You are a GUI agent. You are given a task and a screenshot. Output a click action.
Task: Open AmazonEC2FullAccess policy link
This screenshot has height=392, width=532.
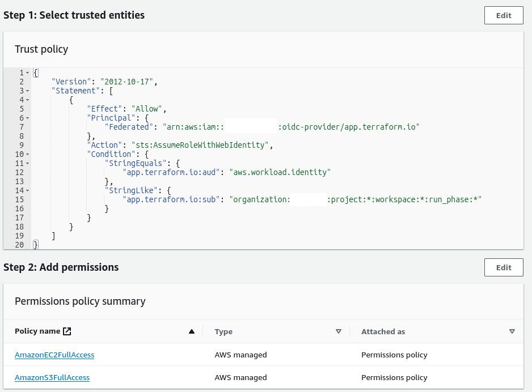click(x=54, y=355)
